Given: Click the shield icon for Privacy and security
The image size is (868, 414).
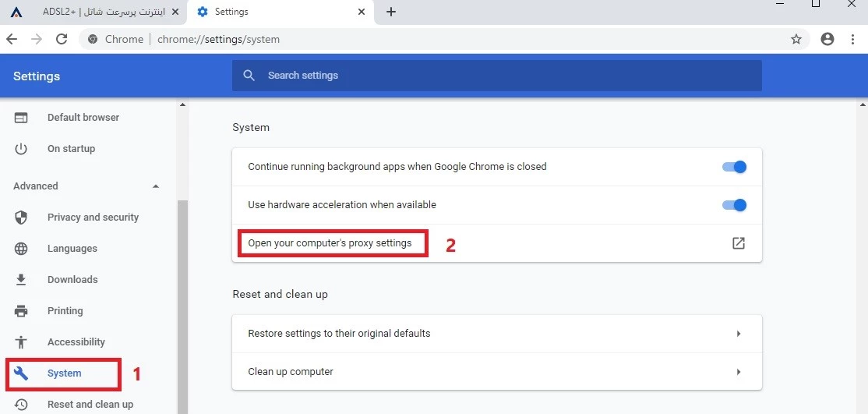Looking at the screenshot, I should [x=21, y=218].
